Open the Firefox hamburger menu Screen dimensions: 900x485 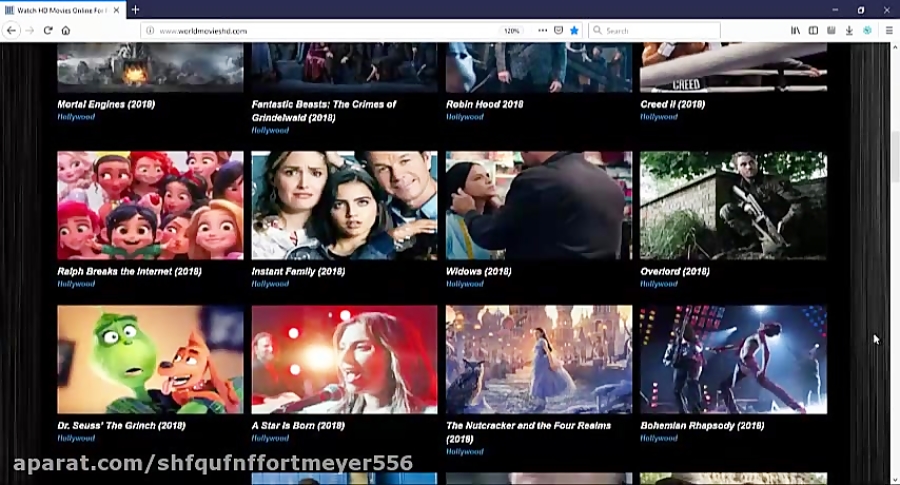pos(889,30)
